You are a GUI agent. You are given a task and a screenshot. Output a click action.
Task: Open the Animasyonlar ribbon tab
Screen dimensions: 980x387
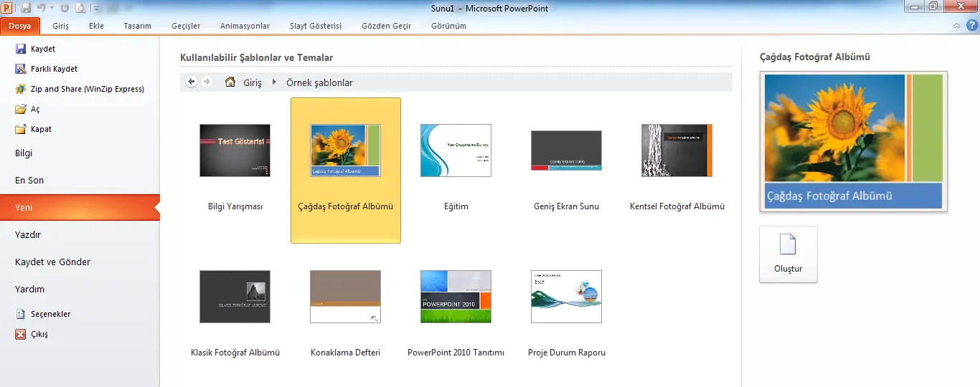[245, 26]
